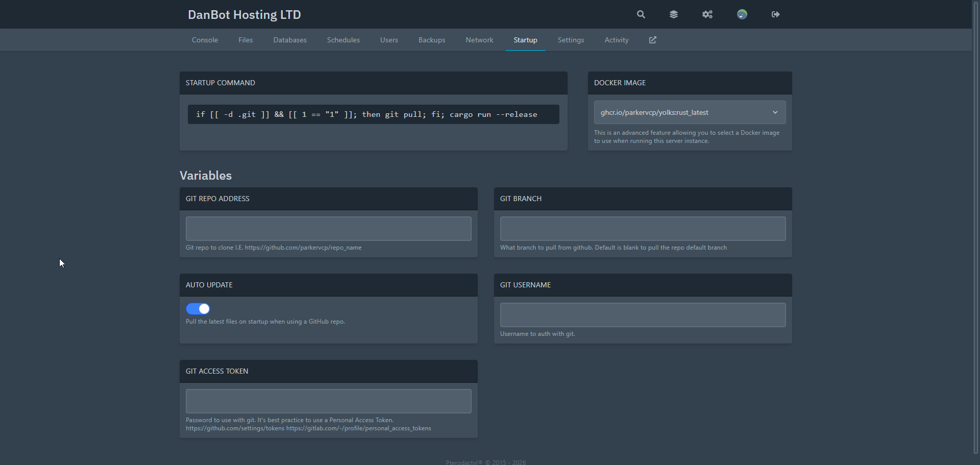Click the Git Repo Address input field

point(328,228)
